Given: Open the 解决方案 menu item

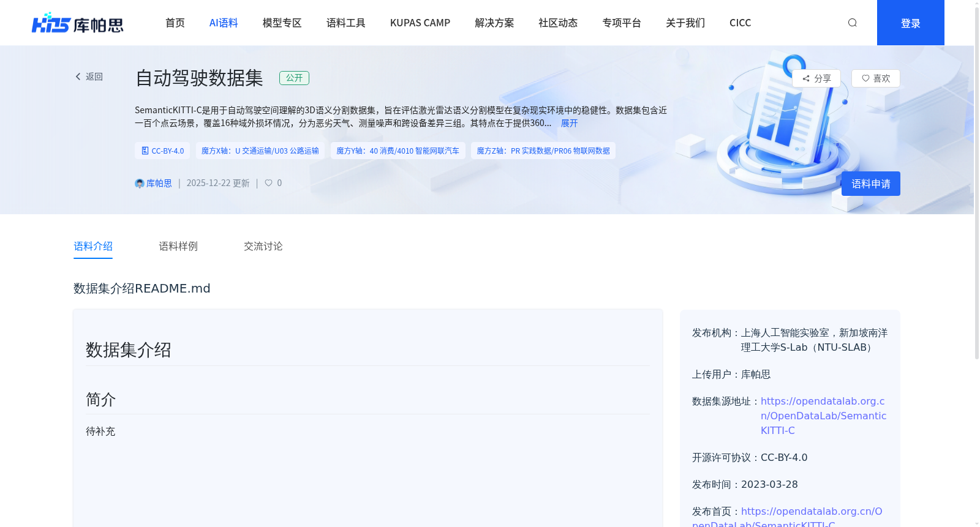Looking at the screenshot, I should [494, 23].
